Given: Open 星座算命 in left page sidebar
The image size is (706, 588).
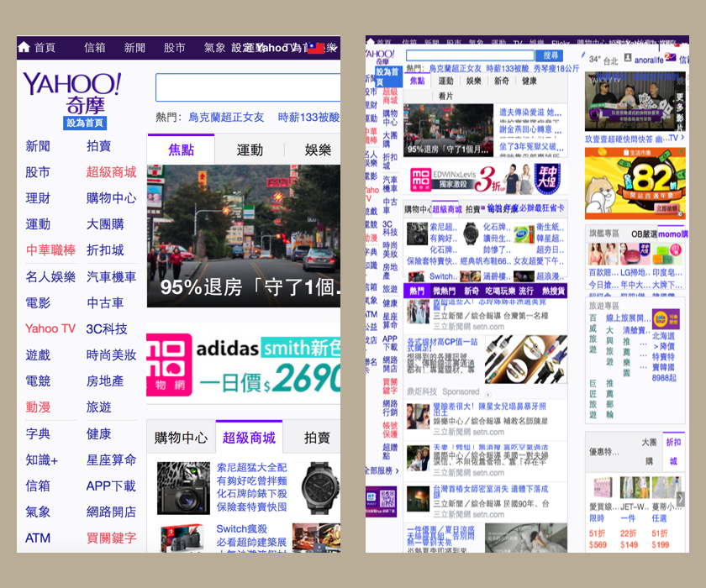Looking at the screenshot, I should pos(111,459).
